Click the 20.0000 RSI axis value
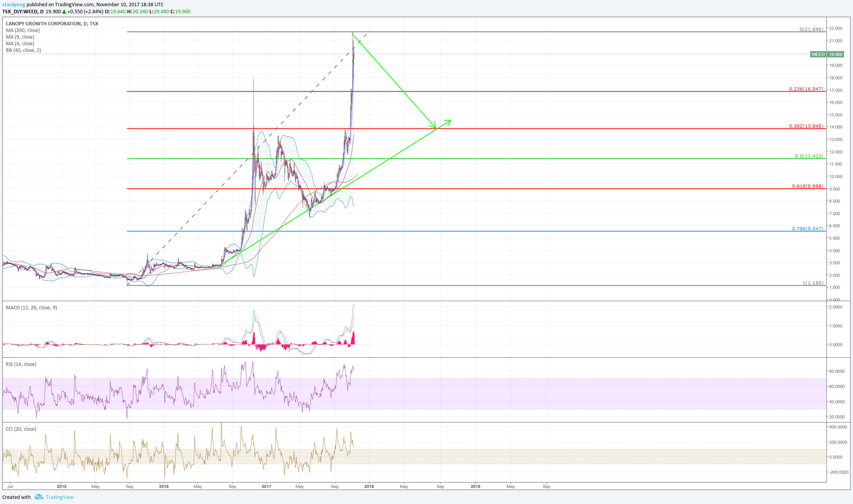Viewport: 853px width, 504px height. tap(837, 417)
